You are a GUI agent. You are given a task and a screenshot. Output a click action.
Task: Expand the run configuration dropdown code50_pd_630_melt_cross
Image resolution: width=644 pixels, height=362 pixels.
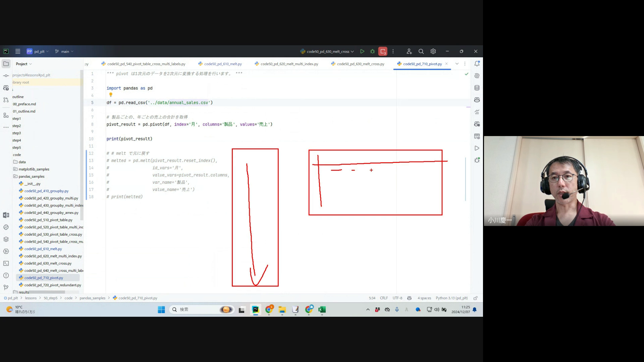click(x=327, y=51)
